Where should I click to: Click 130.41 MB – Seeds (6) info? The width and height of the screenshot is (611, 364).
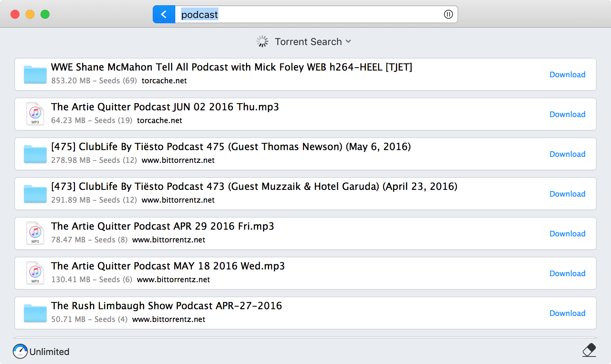tap(92, 280)
